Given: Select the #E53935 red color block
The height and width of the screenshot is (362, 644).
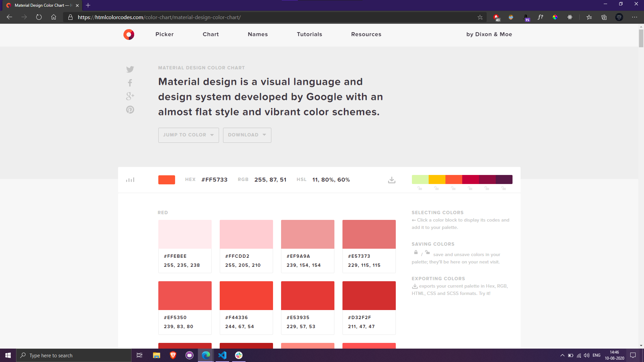Looking at the screenshot, I should 307,295.
